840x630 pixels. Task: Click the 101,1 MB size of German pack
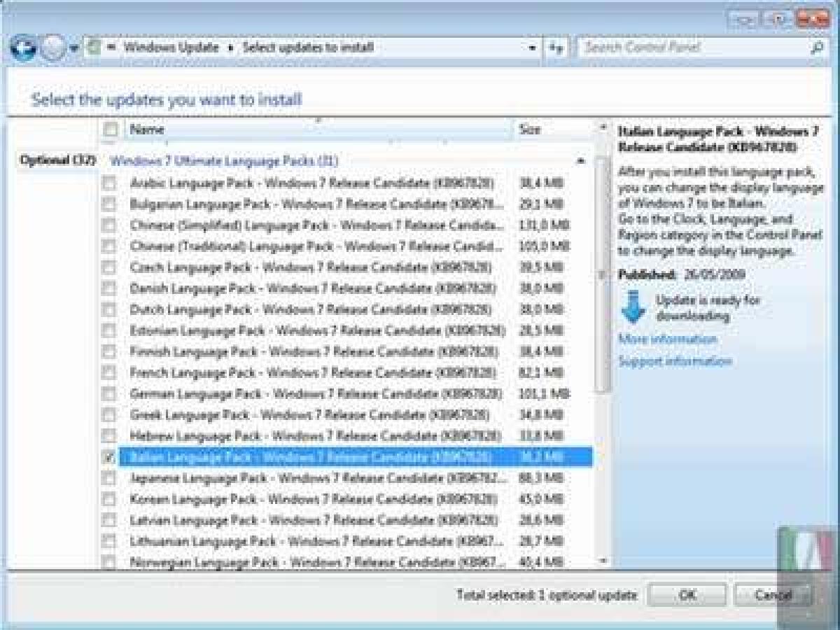[544, 394]
